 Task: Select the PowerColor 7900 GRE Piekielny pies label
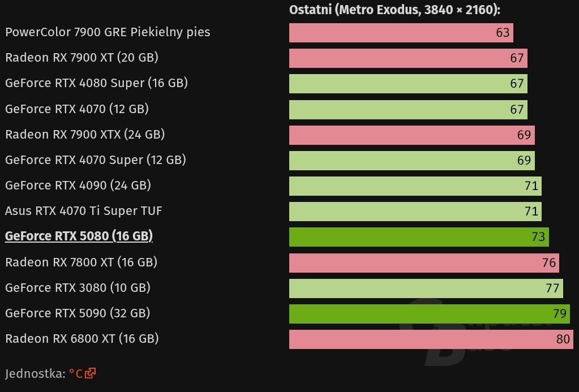pos(108,32)
